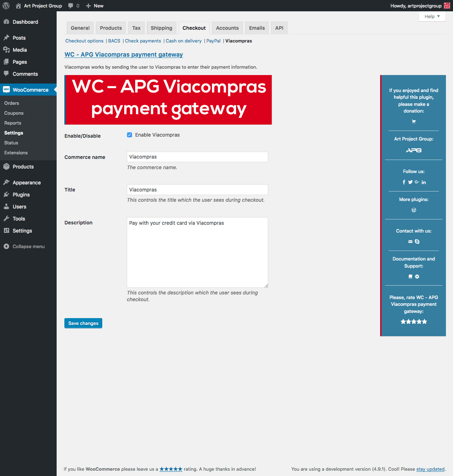This screenshot has width=453, height=476.
Task: Click the WordPress icon under More plugins
Action: pyautogui.click(x=414, y=210)
